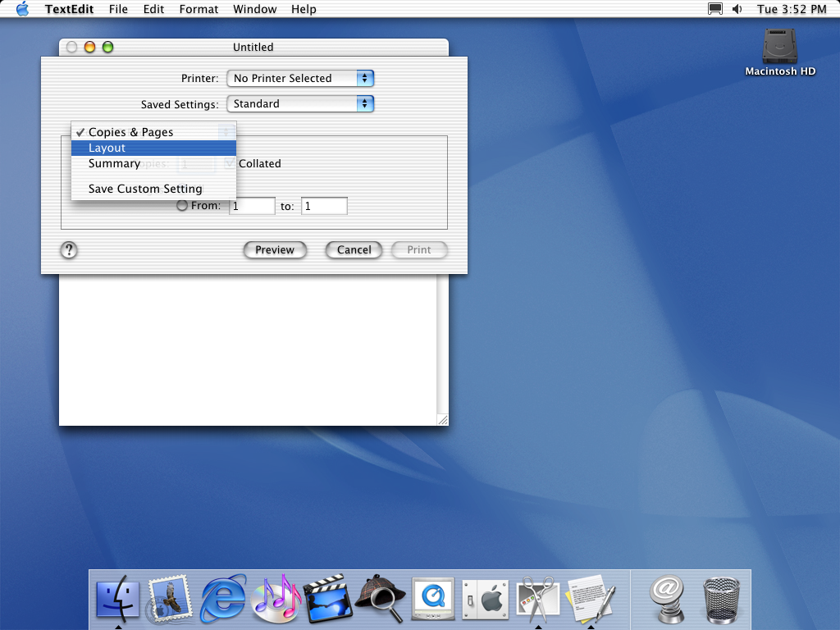840x630 pixels.
Task: Click the yellow minimize button on Untitled
Action: pos(90,47)
